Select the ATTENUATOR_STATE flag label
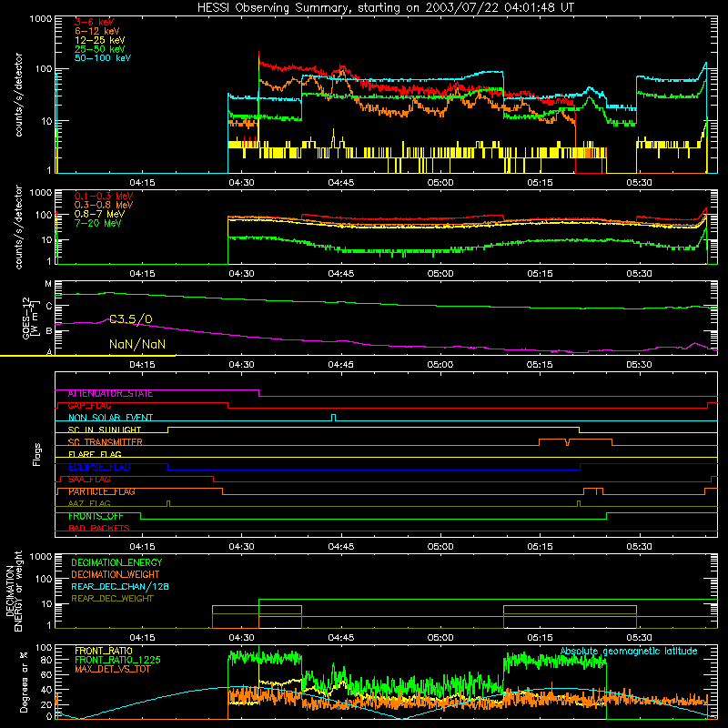Image resolution: width=728 pixels, height=728 pixels. pyautogui.click(x=110, y=394)
